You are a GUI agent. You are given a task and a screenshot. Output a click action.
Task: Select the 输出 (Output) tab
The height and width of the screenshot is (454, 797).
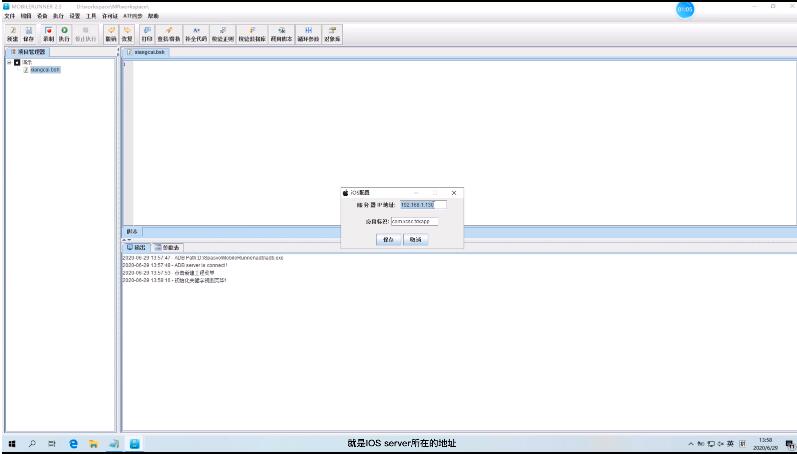[x=137, y=247]
